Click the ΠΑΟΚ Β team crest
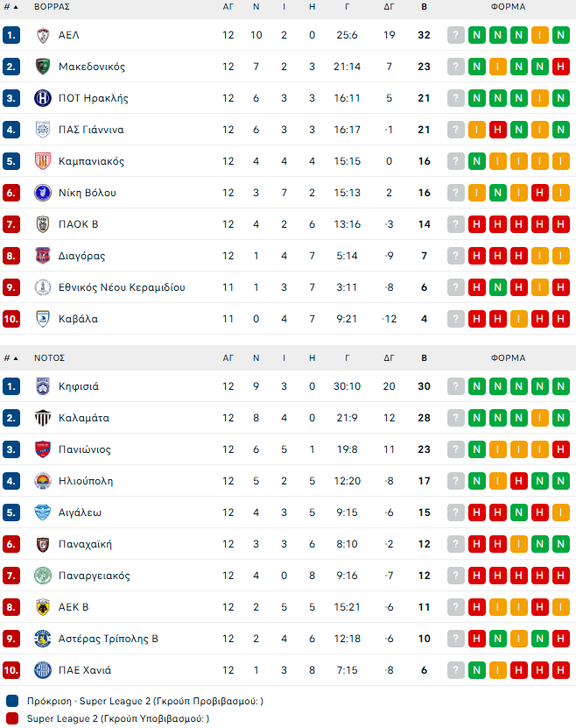 (x=42, y=224)
